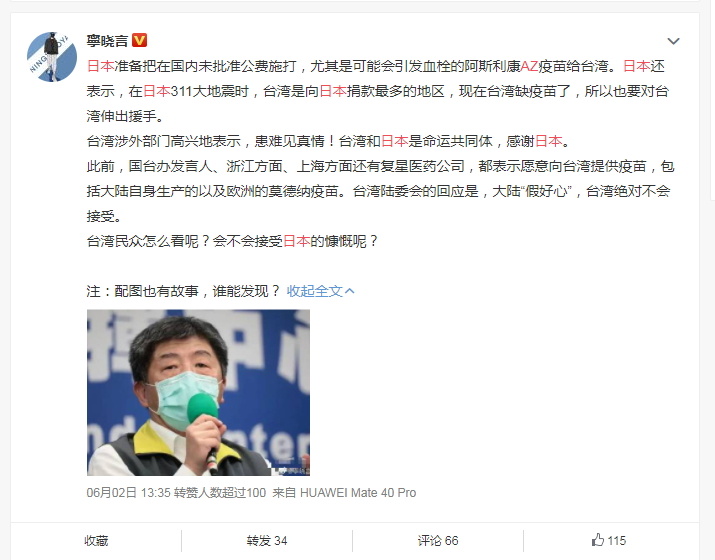Click the user avatar of 寧晓言
This screenshot has width=715, height=560.
pyautogui.click(x=52, y=57)
